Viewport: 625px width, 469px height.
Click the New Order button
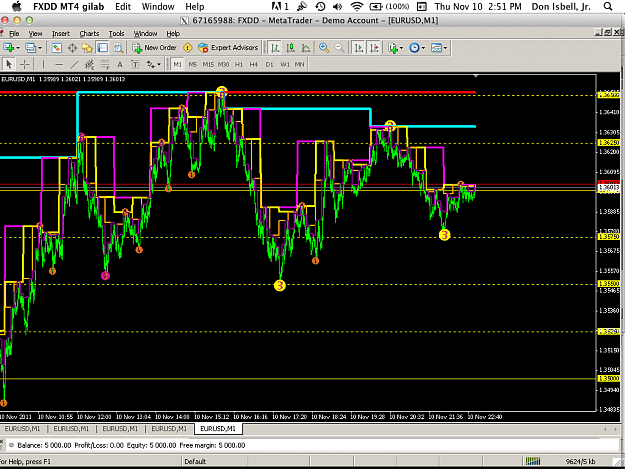pyautogui.click(x=155, y=48)
